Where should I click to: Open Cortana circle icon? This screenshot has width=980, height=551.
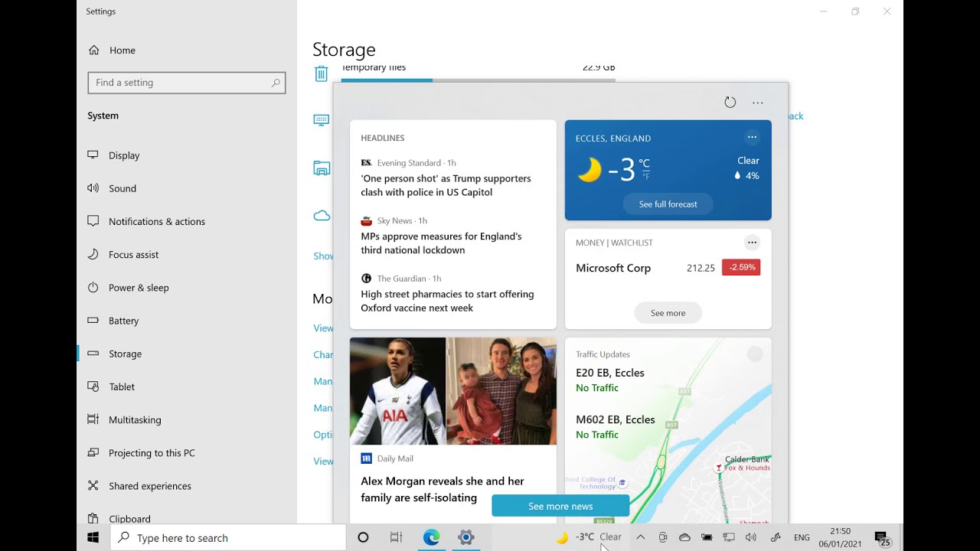point(363,537)
